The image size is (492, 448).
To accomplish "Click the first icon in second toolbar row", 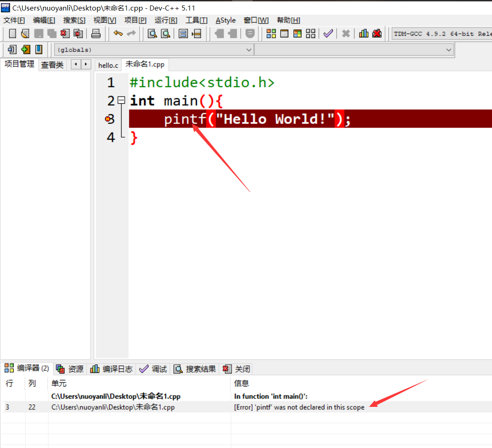I will pyautogui.click(x=12, y=50).
